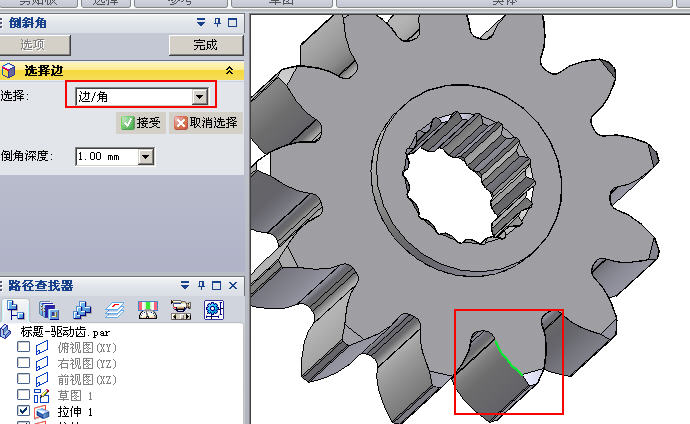Click the 倒斜角 panel title

tap(28, 22)
